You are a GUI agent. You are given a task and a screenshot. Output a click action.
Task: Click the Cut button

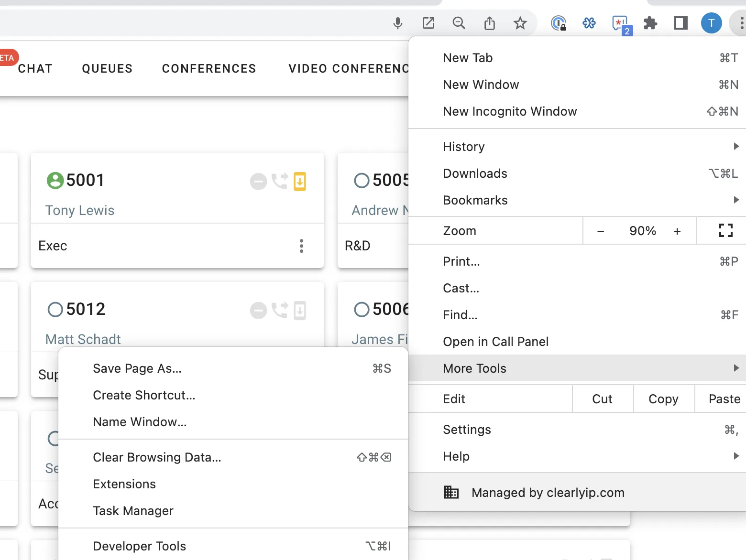click(x=603, y=399)
